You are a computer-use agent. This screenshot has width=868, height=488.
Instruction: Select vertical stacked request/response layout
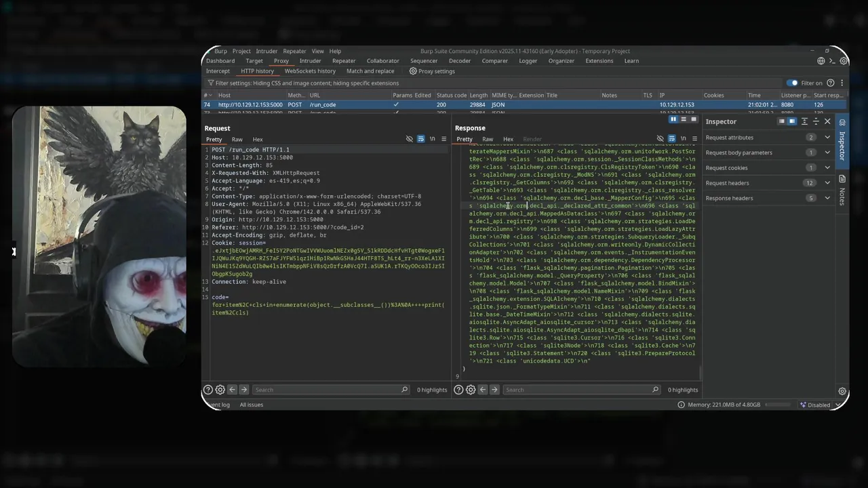[684, 119]
